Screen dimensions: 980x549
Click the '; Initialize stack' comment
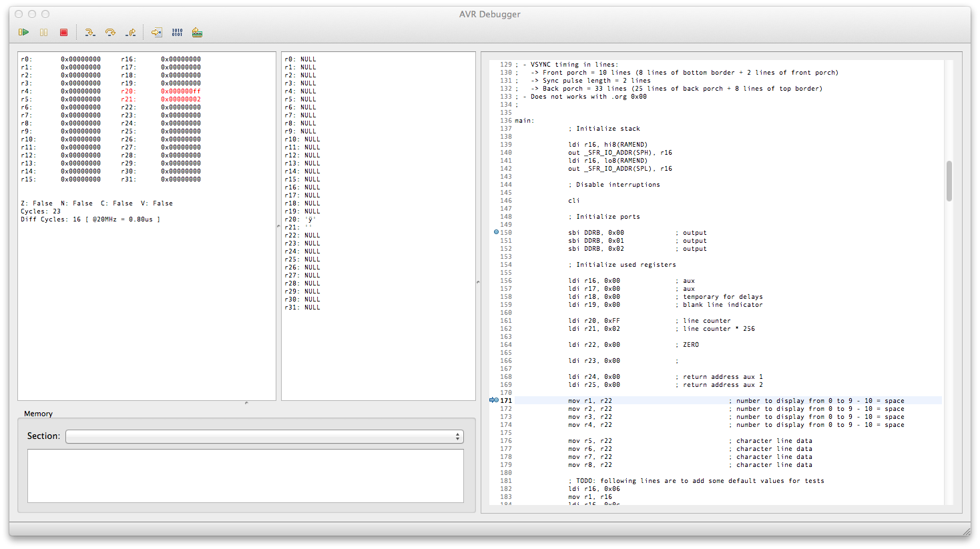tap(604, 129)
